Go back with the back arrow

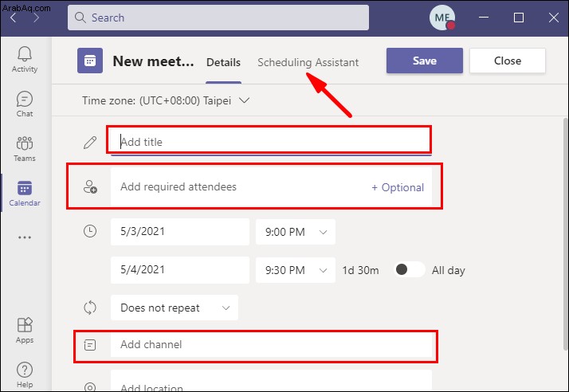pos(14,18)
